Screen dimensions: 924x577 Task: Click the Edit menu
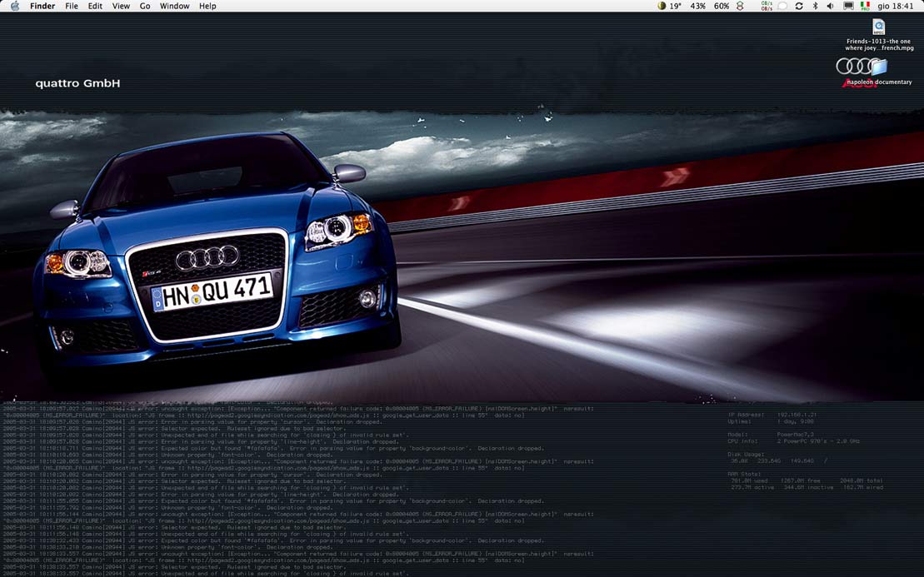(95, 6)
